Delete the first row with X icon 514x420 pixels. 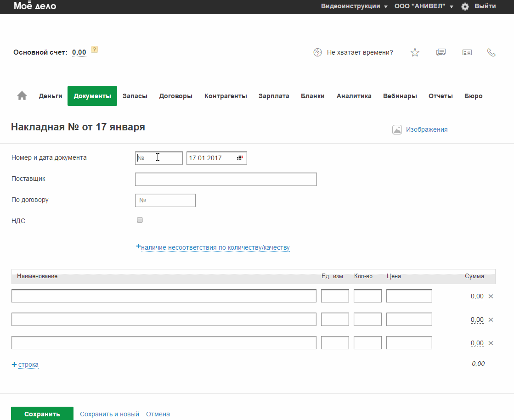(x=491, y=297)
